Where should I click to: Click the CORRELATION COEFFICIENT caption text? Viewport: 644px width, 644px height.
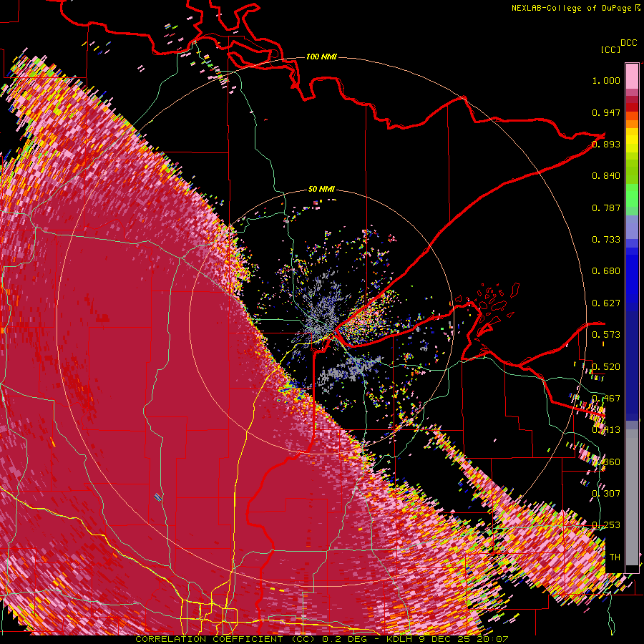point(209,639)
